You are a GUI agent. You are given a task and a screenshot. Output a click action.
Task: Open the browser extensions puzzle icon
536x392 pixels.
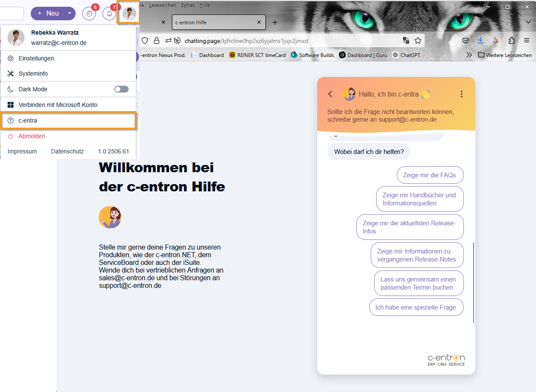point(511,41)
